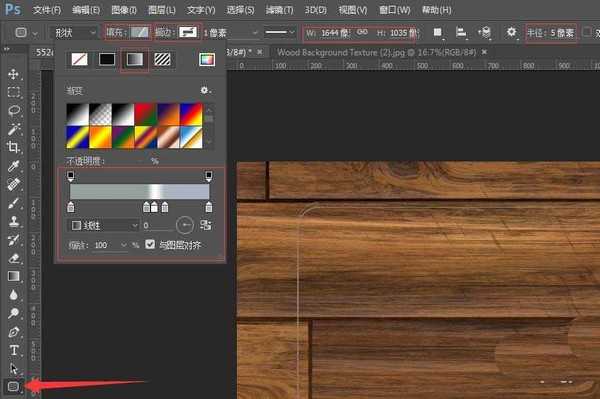Select the Rounded Rectangle shape tool
600x399 pixels.
point(14,386)
